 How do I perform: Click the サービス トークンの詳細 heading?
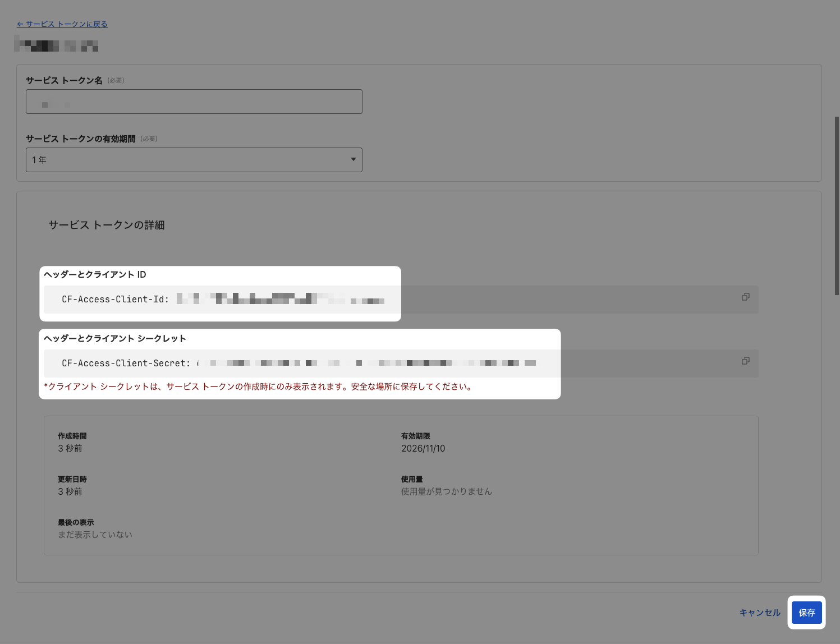[x=107, y=225]
